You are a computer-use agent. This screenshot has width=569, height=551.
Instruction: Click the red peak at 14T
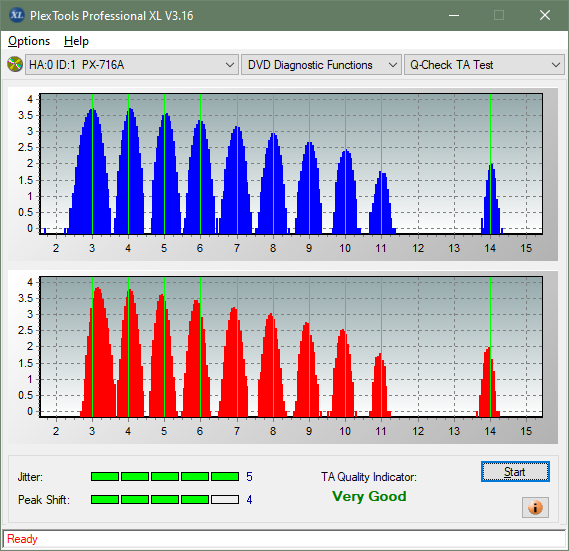(x=489, y=382)
